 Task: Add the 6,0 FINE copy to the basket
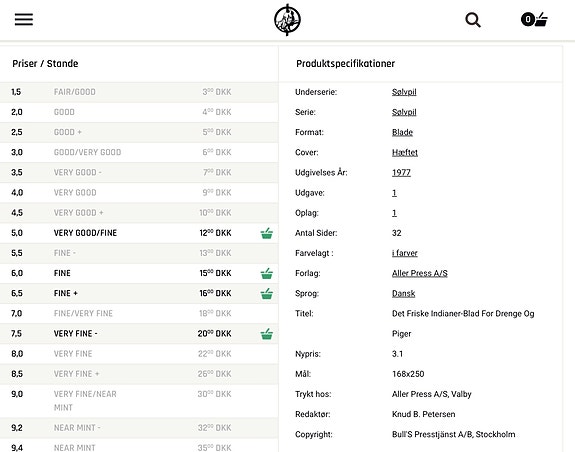pos(267,273)
